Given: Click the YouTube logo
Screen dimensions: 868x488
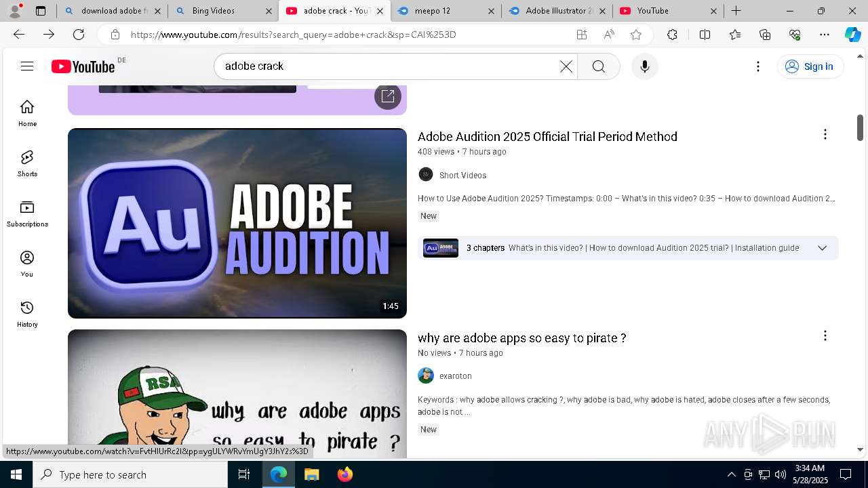Looking at the screenshot, I should coord(83,66).
